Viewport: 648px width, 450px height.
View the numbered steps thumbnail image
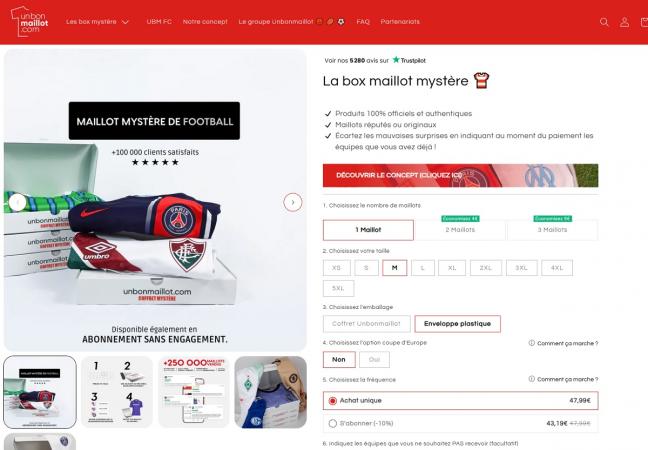(117, 392)
